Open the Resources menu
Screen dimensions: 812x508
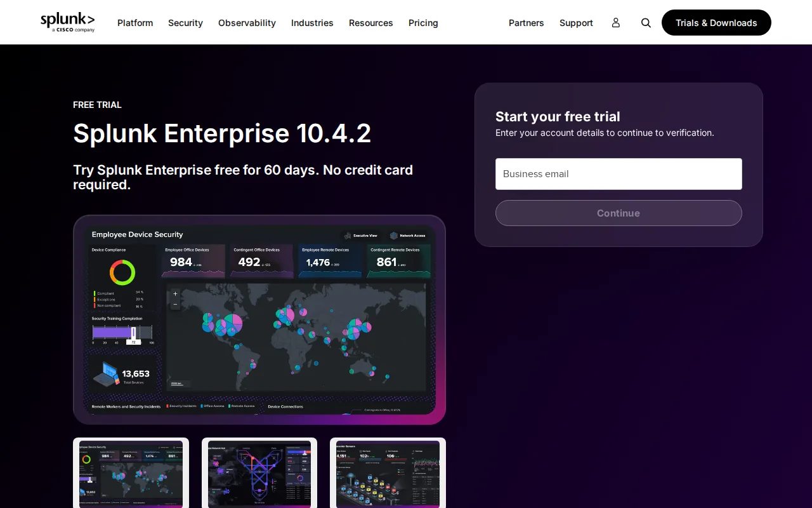(x=371, y=23)
